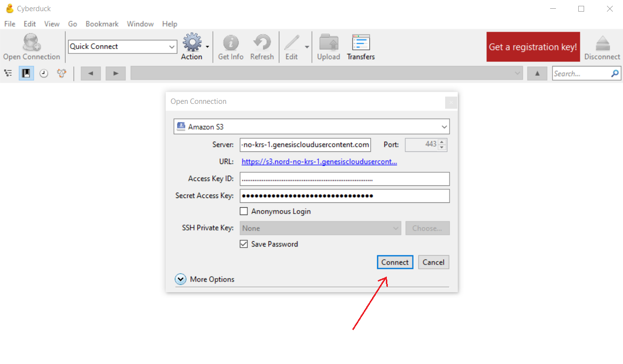Open the View menu
The height and width of the screenshot is (364, 623).
[52, 24]
